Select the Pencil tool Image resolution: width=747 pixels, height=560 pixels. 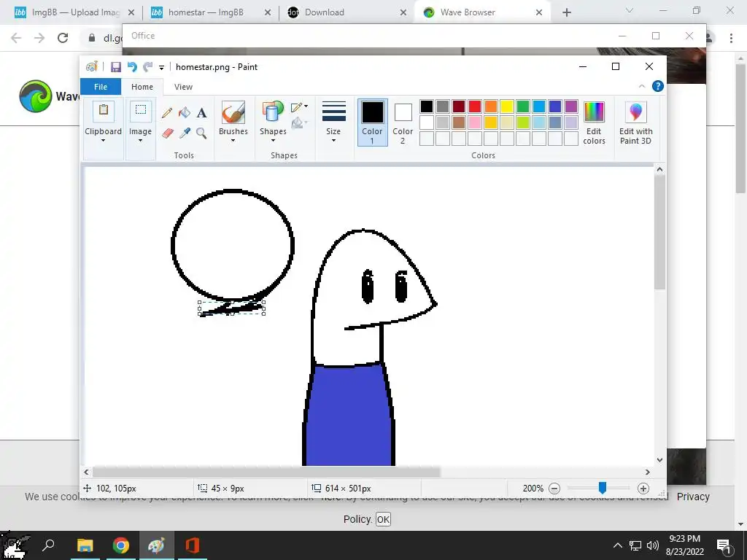tap(167, 113)
